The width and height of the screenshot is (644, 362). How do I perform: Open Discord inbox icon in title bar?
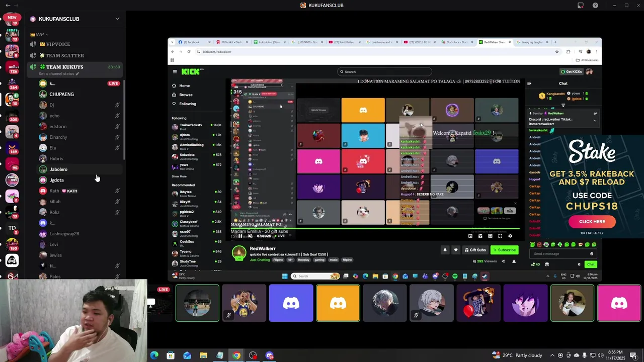tap(581, 6)
